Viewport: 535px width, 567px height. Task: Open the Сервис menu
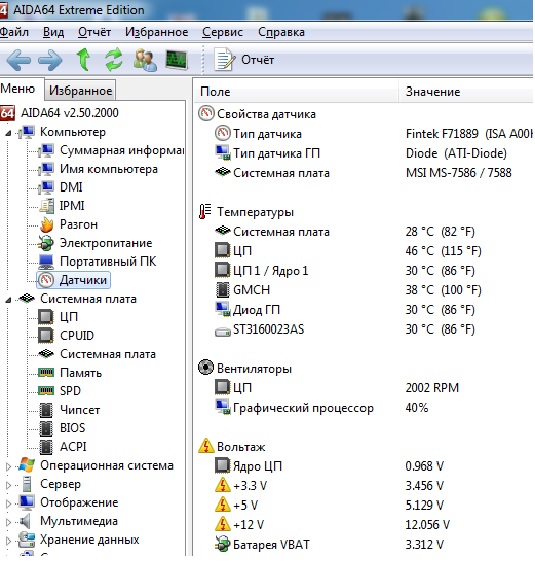pos(222,32)
